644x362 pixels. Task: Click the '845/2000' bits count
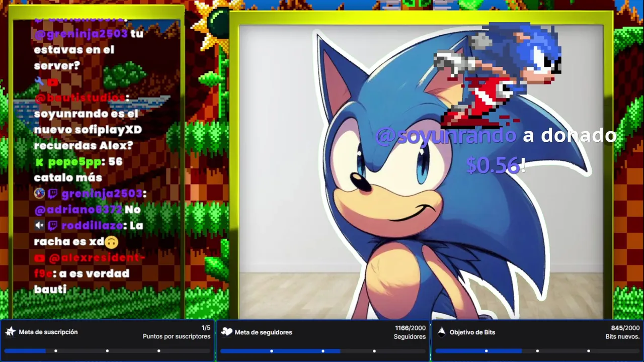[x=625, y=328]
